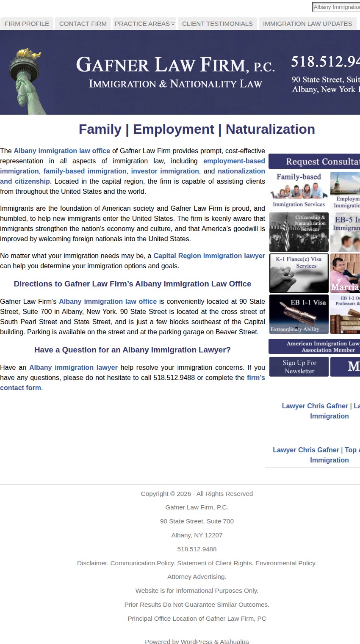Open the Albany immigration law office link in first paragraph
Viewport: 360px width, 644px height.
pos(62,151)
